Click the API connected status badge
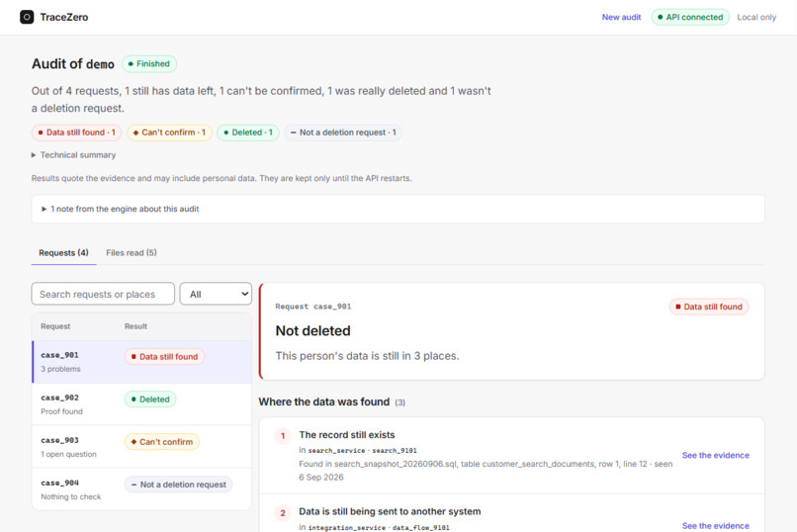This screenshot has width=797, height=532. coord(690,17)
